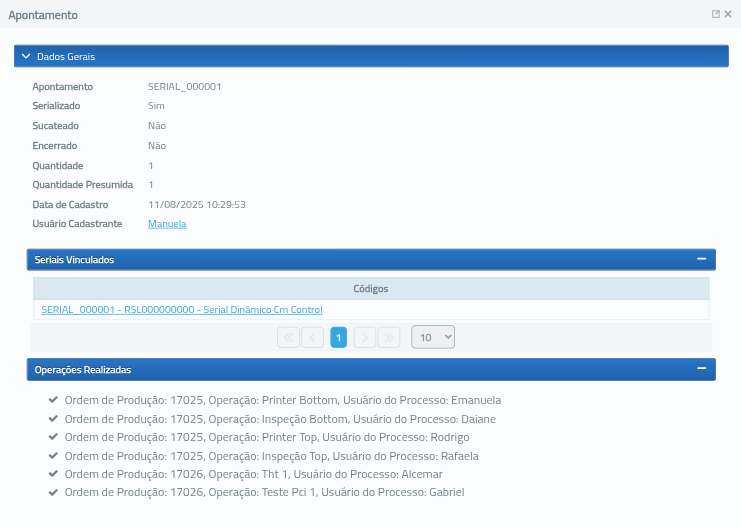
Task: Open the SERIAL_000001 Serial Dinâmico link
Action: click(x=182, y=310)
